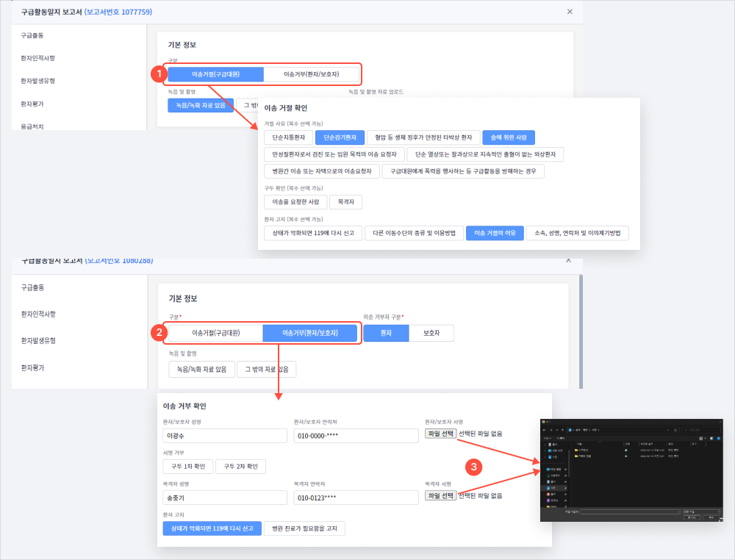Open 환자발생유형 in report 1080288 sidebar
The height and width of the screenshot is (560, 735).
[38, 341]
